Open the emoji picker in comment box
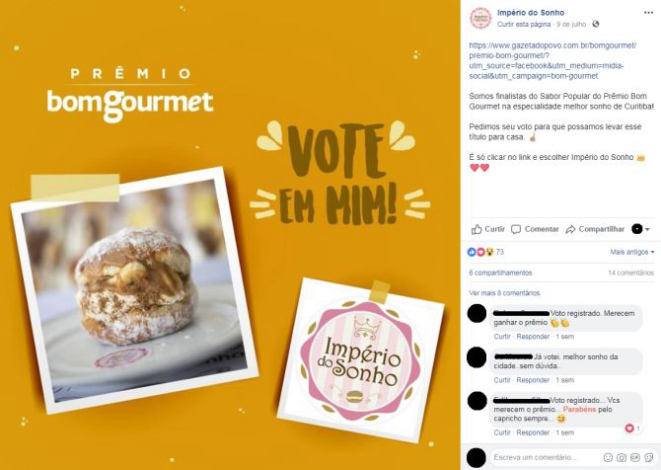661x470 pixels. coord(608,457)
